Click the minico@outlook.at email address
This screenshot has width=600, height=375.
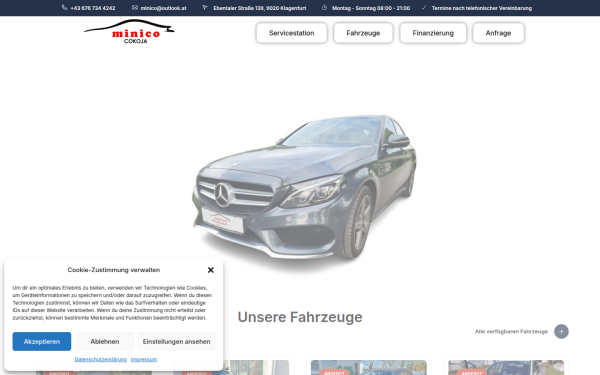(163, 8)
